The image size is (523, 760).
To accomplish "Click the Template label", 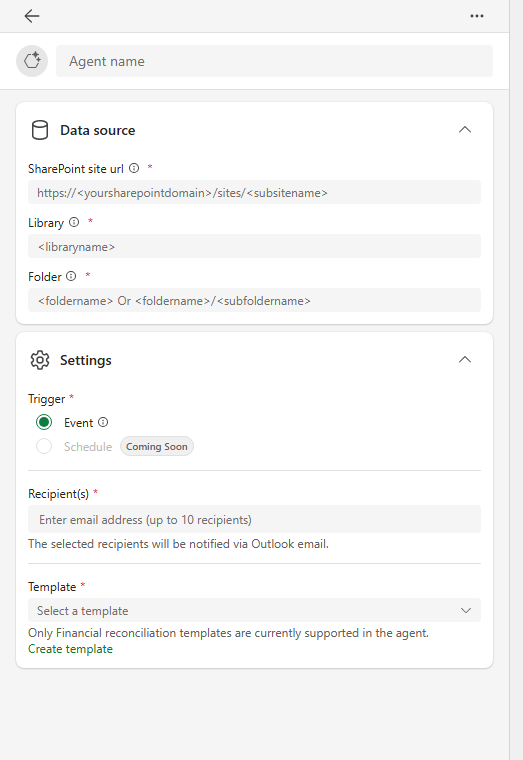I will pos(52,587).
